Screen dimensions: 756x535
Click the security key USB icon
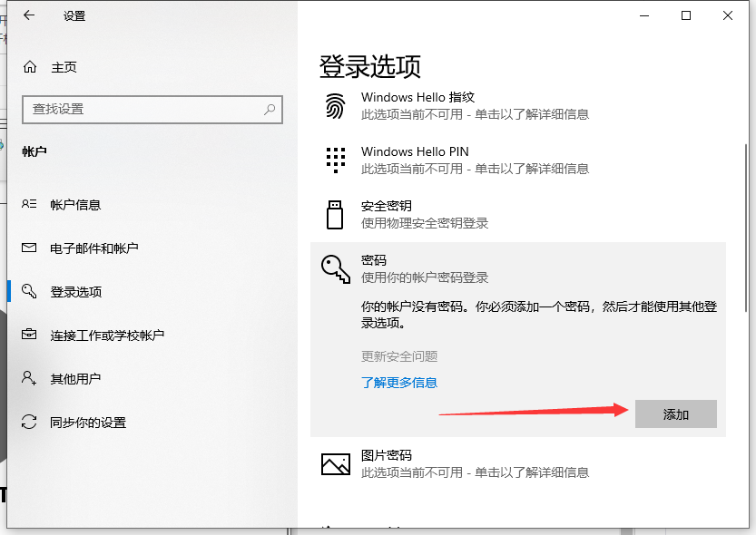click(x=335, y=214)
